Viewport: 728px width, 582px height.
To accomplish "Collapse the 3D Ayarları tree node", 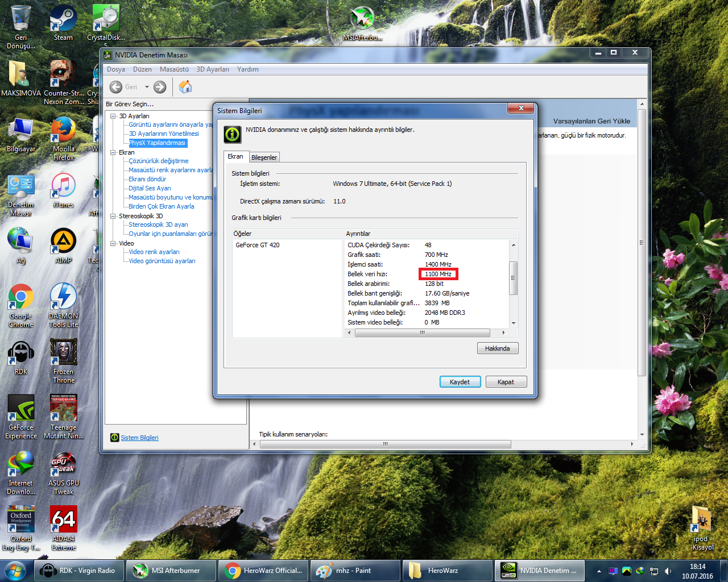I will coord(113,116).
